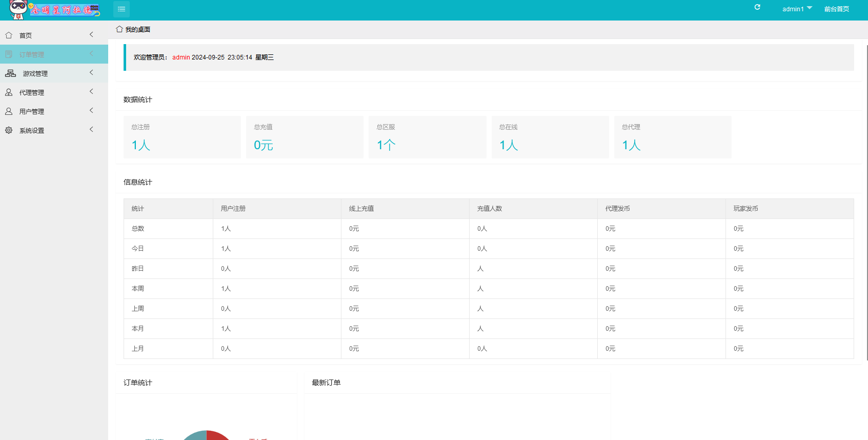Viewport: 868px width, 440px height.
Task: Click home icon on 我的桌面 tab
Action: (119, 29)
